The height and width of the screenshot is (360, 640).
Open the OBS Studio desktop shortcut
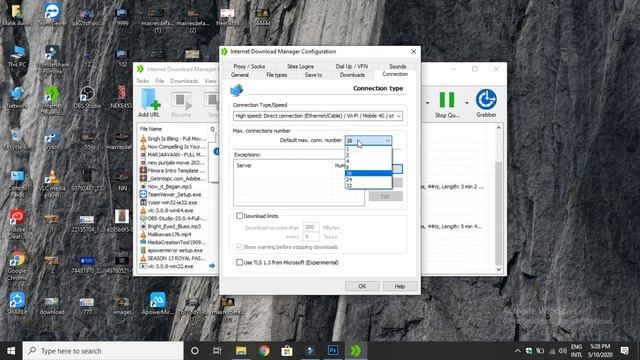(87, 97)
